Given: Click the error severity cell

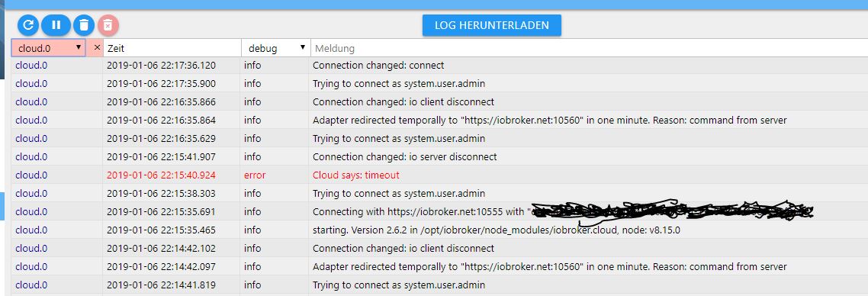Looking at the screenshot, I should (255, 175).
